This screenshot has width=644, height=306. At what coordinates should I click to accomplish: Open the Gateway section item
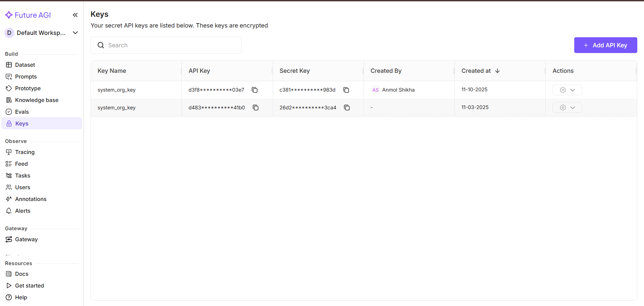tap(26, 239)
